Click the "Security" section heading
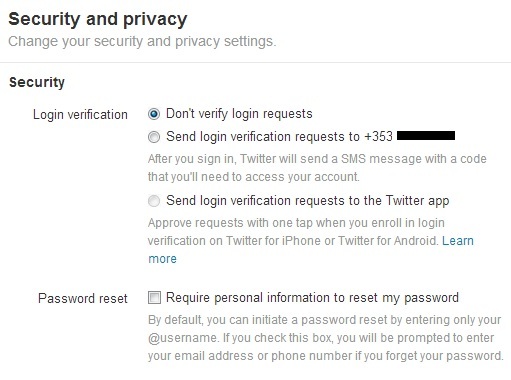 [37, 82]
